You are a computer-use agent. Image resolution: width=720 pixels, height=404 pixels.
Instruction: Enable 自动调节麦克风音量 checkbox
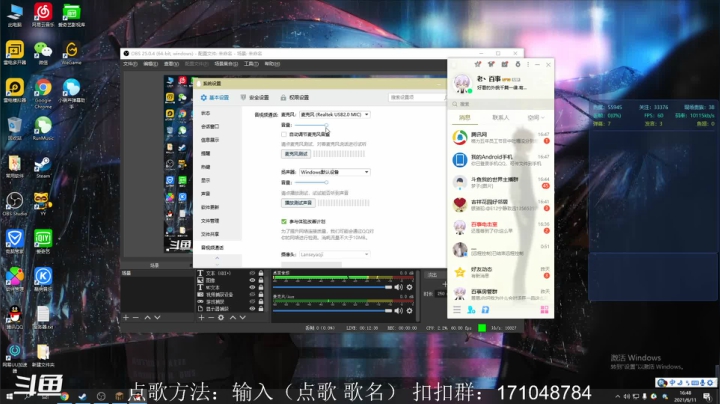point(284,135)
